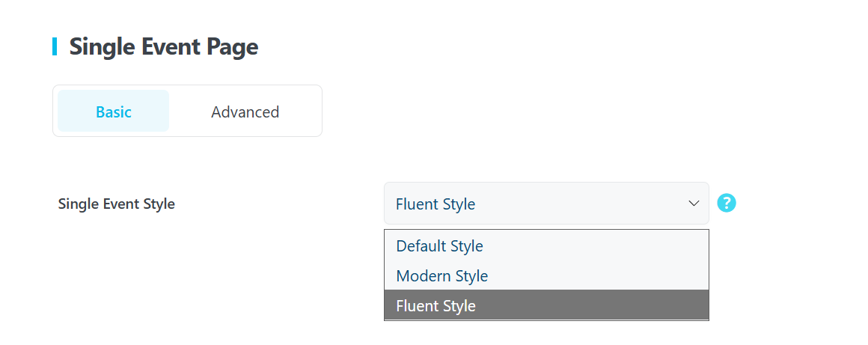
Task: Choose Default Style from the list
Action: tap(440, 245)
